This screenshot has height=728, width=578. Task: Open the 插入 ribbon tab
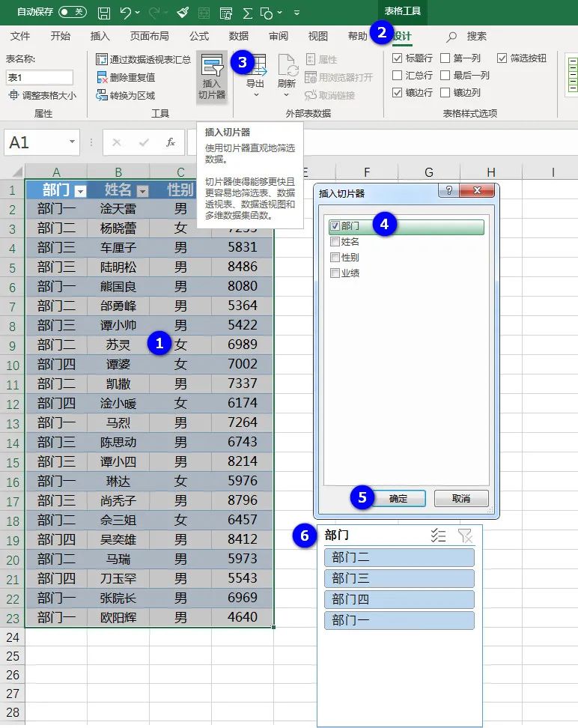coord(100,36)
